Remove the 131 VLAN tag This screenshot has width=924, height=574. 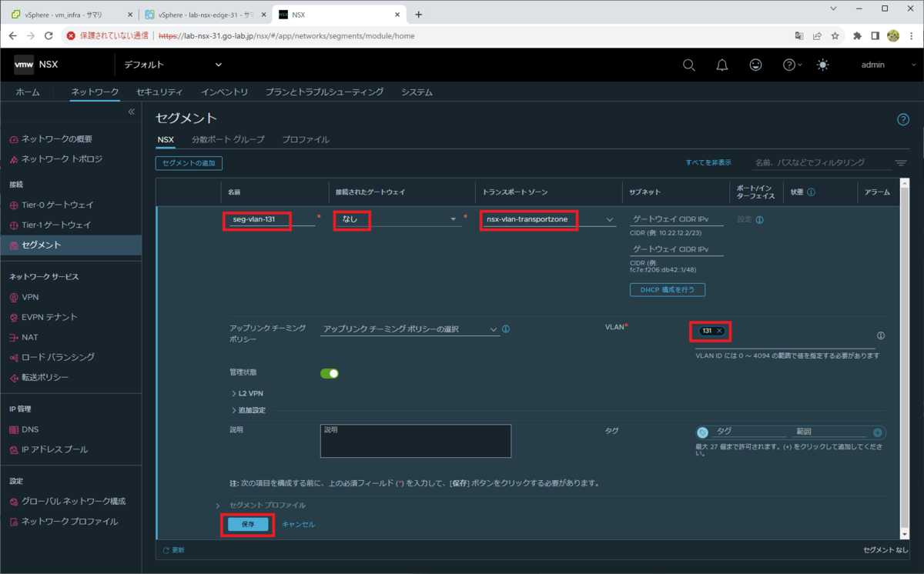point(719,331)
